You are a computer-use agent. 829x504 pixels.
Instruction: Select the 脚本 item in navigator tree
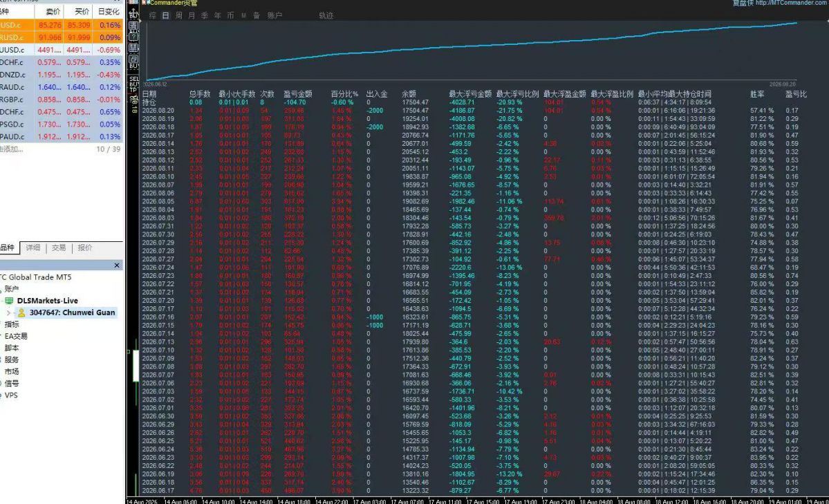(x=12, y=348)
